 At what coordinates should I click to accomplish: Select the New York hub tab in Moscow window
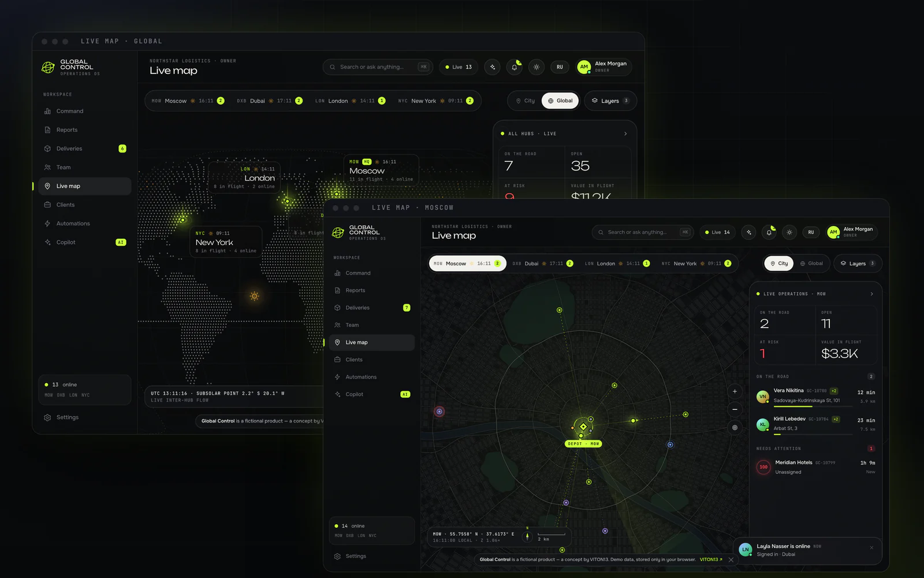(x=696, y=264)
